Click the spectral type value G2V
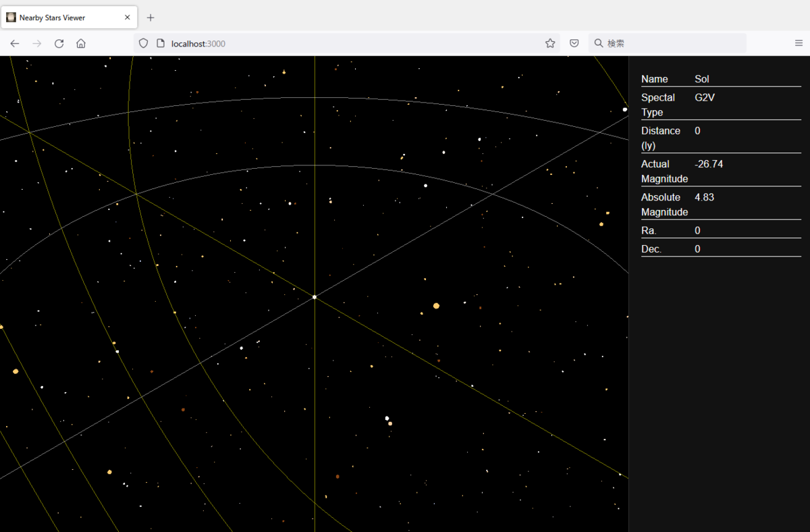The height and width of the screenshot is (532, 810). 705,97
